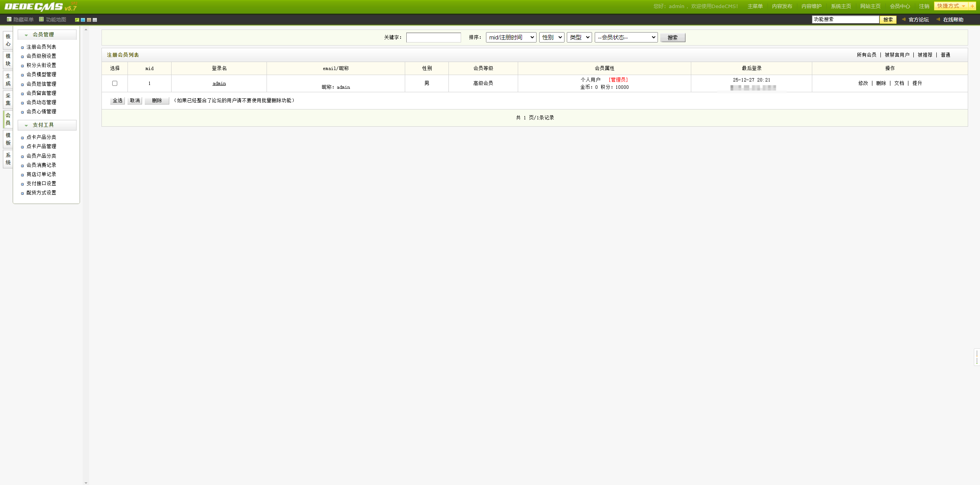Open the 功能地图 function map icon
This screenshot has height=485, width=980.
pyautogui.click(x=41, y=20)
